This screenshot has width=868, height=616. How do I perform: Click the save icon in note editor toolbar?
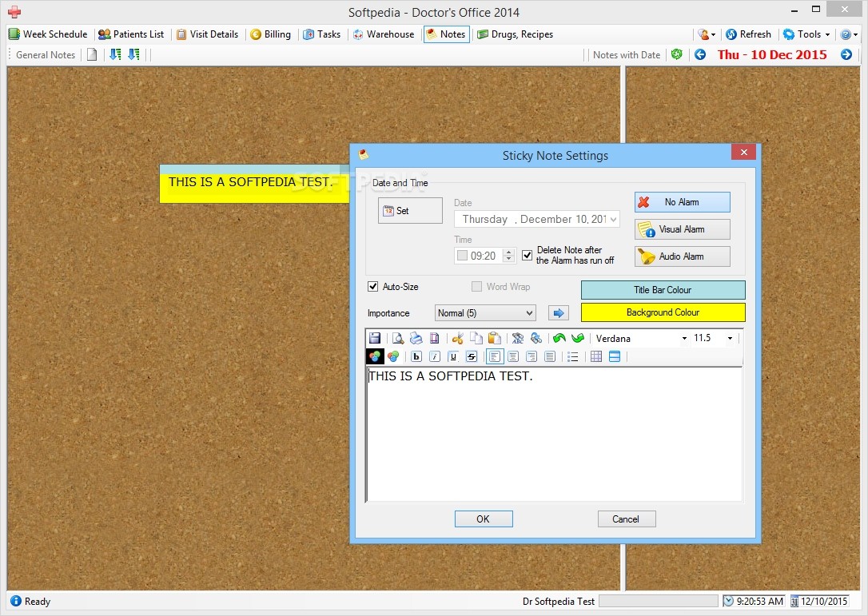[375, 338]
